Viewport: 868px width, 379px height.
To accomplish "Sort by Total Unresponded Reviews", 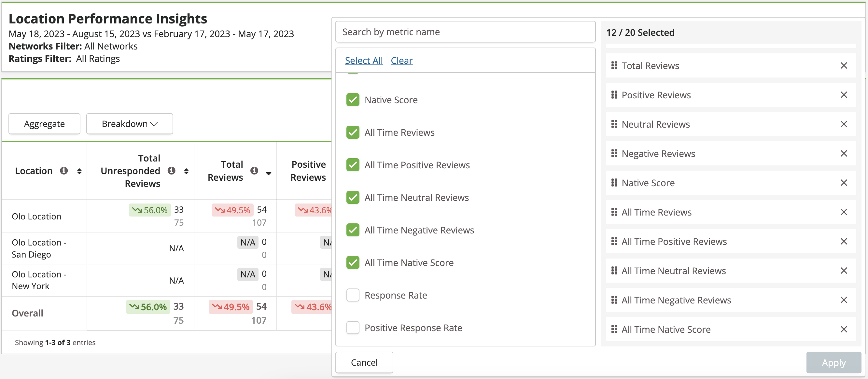I will tap(186, 171).
